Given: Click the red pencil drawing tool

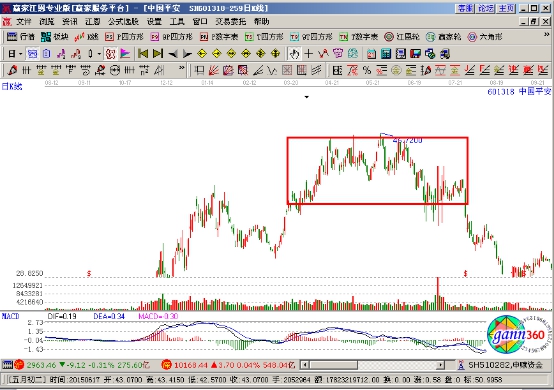Looking at the screenshot, I should click(12, 70).
